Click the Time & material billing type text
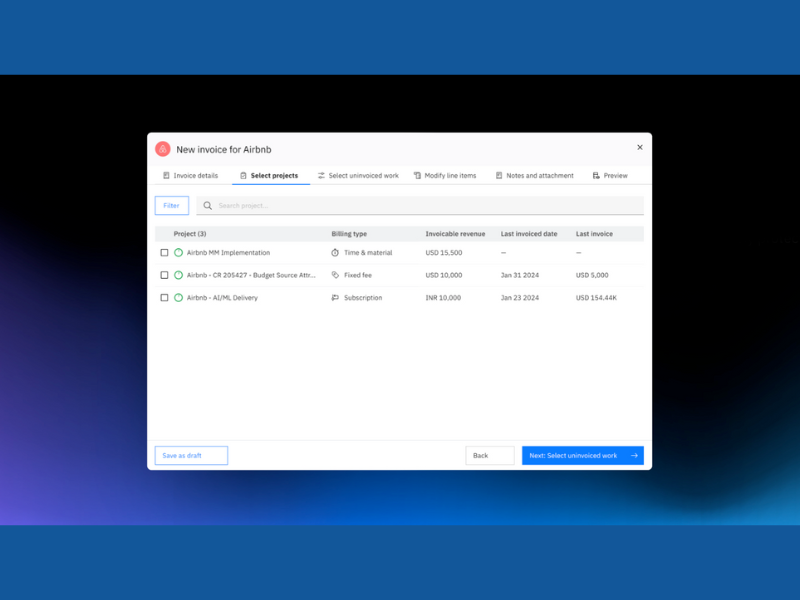The image size is (800, 600). coord(368,253)
